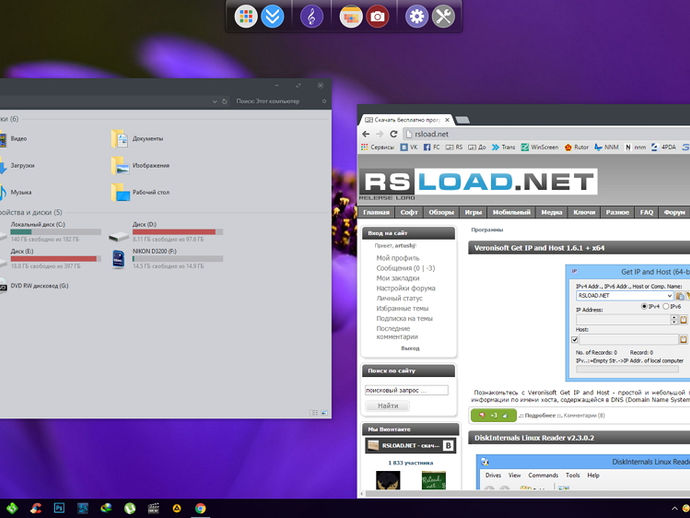Screen dimensions: 690x518
Task: Open the Мобильный site menu tab
Action: (511, 212)
